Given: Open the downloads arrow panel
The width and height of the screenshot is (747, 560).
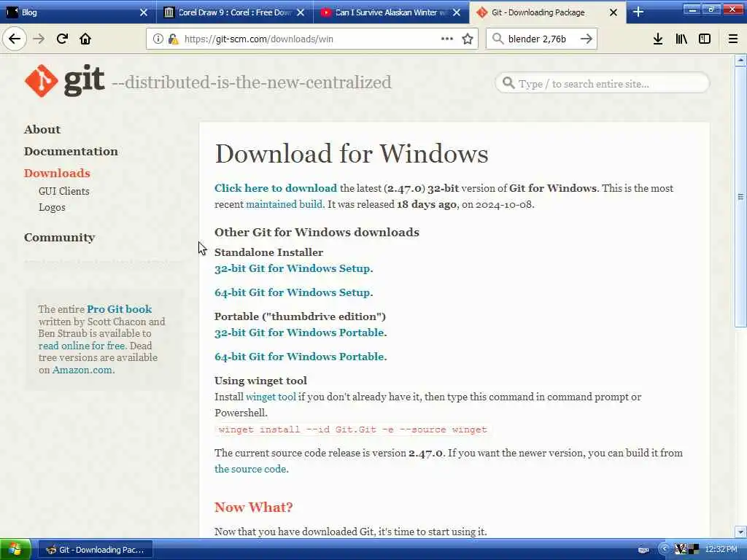Looking at the screenshot, I should pyautogui.click(x=658, y=39).
